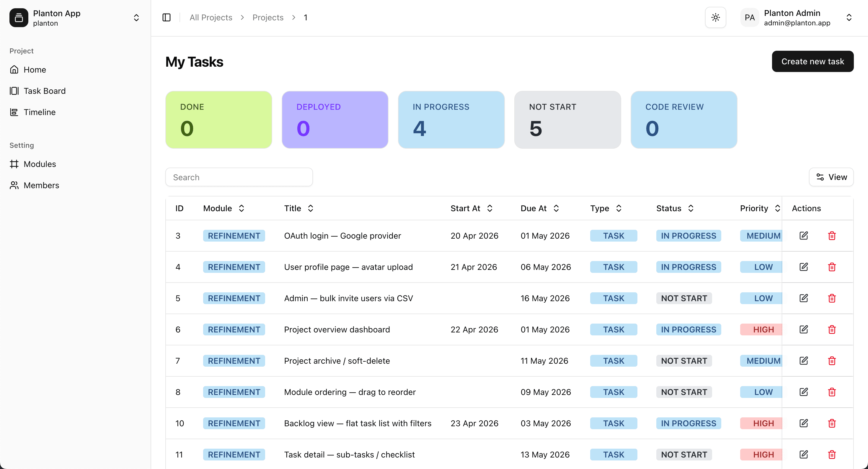
Task: Delete task 4 User profile page
Action: (832, 267)
